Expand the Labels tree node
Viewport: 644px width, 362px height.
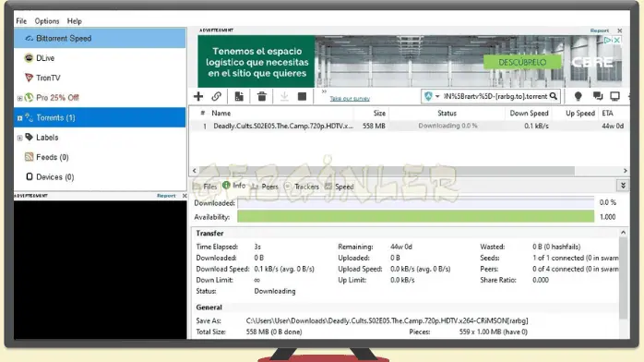coord(19,138)
